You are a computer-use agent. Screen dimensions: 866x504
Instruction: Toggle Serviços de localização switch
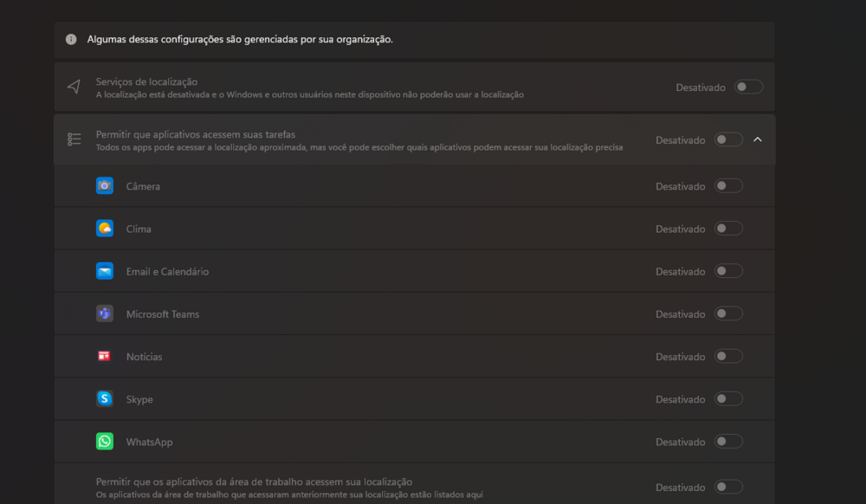[x=748, y=87]
